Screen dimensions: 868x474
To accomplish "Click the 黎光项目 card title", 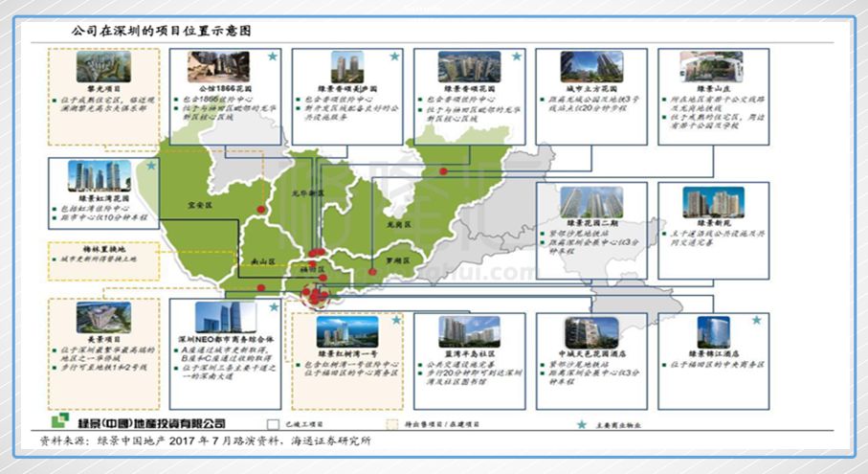I will 103,89.
